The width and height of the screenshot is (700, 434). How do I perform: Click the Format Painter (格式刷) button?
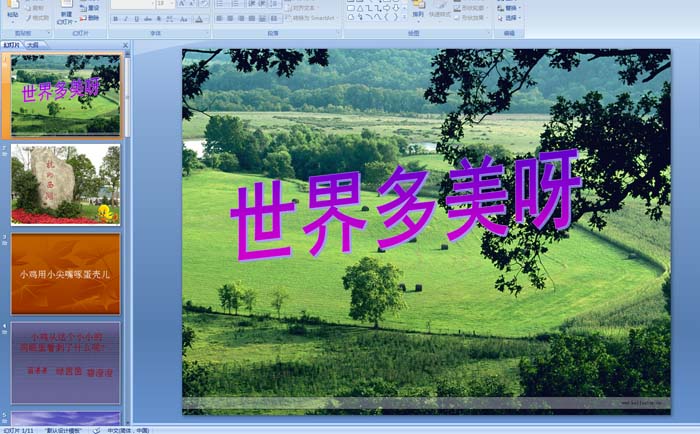37,18
